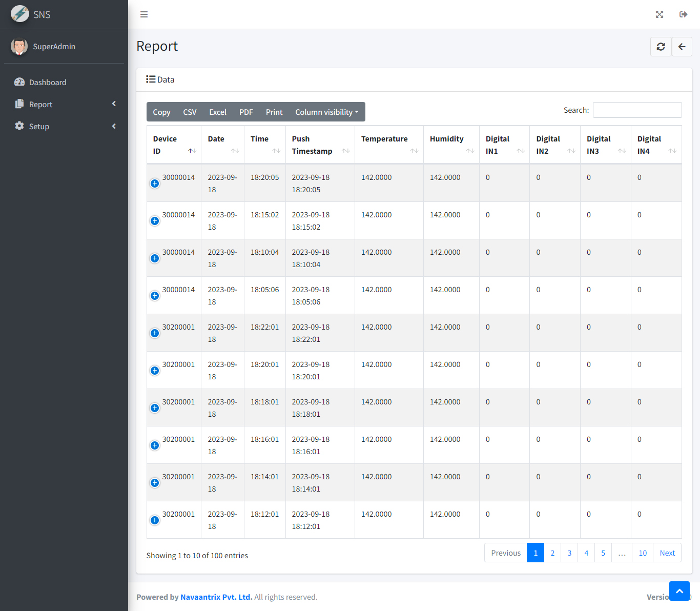The width and height of the screenshot is (700, 611).
Task: Click the Setup gear icon
Action: pyautogui.click(x=19, y=126)
